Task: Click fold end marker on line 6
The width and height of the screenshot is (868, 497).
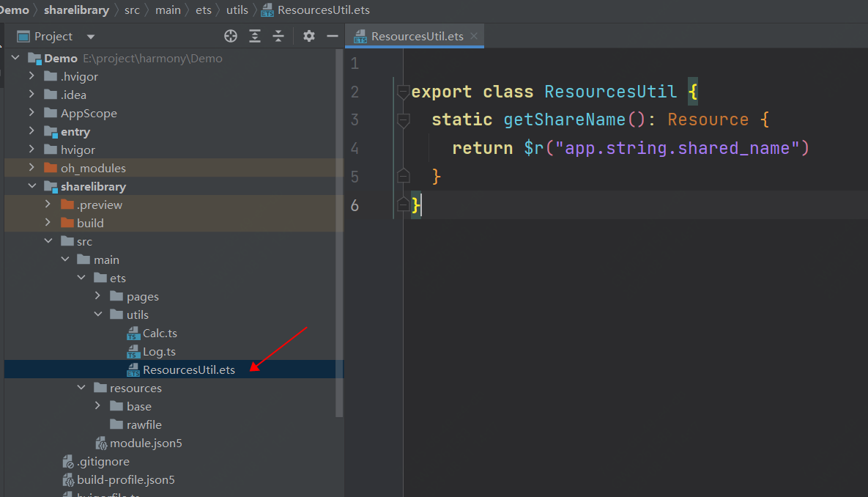Action: tap(403, 205)
